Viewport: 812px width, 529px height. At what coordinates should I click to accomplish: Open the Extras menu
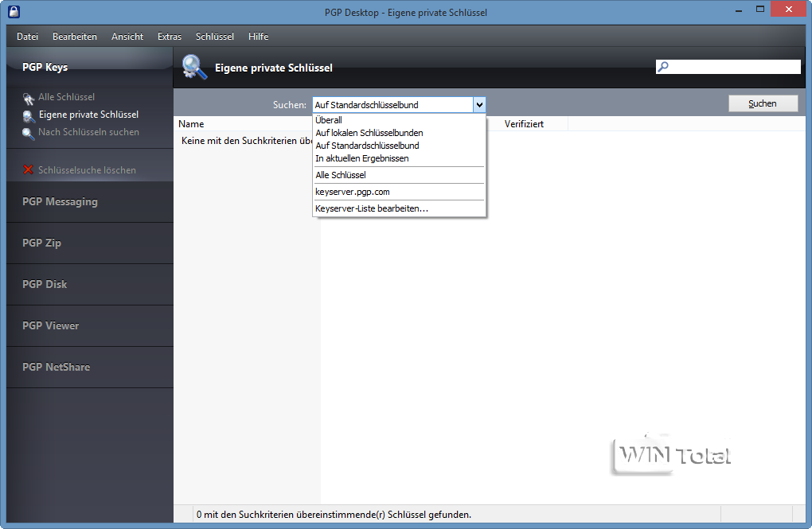(x=170, y=37)
